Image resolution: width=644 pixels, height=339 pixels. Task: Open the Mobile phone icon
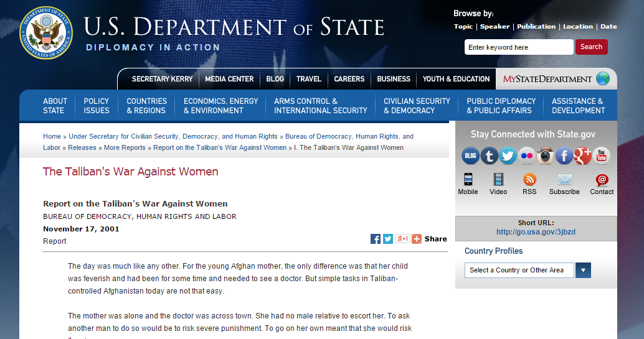coord(468,180)
